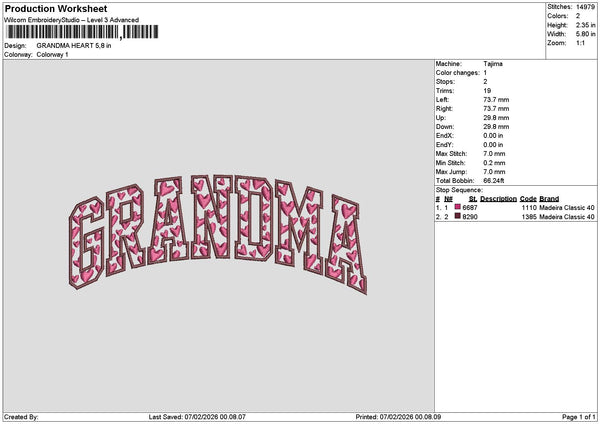Viewport: 600px width, 424px height.
Task: Click the barcode under the worksheet title
Action: 82,32
